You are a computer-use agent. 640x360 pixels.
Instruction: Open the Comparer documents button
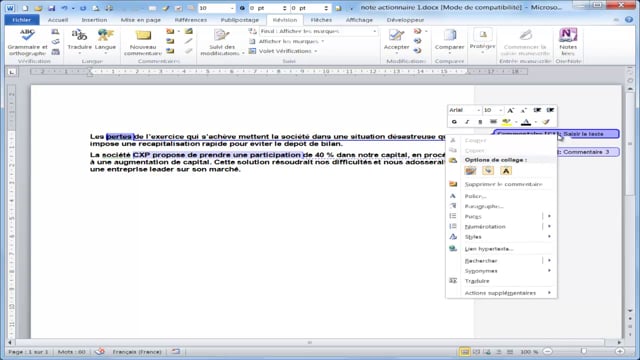449,41
